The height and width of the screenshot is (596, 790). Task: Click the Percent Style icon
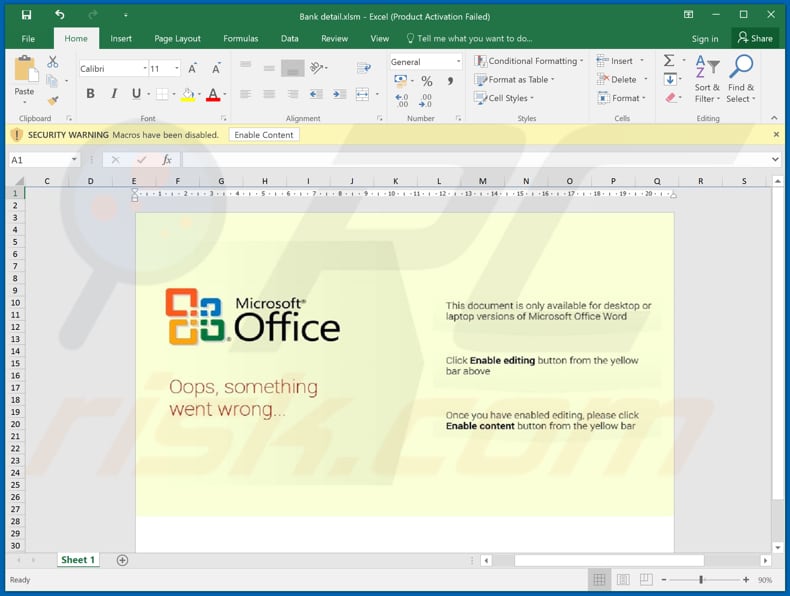click(x=427, y=81)
